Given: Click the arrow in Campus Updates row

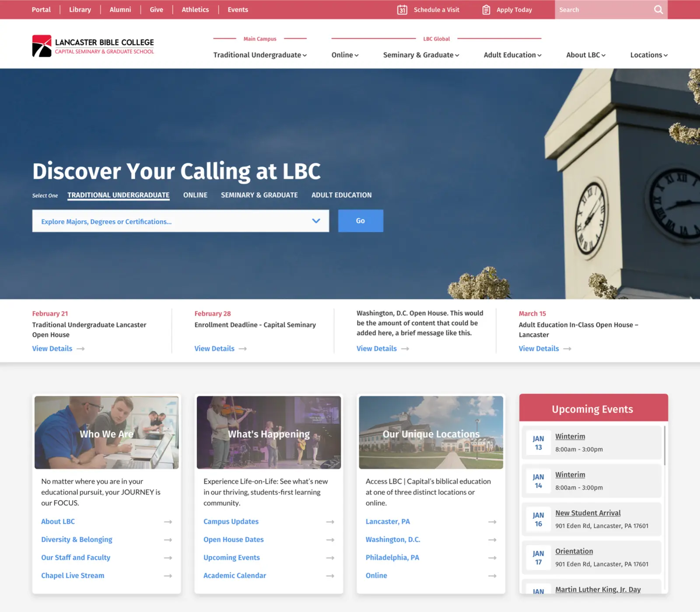Looking at the screenshot, I should tap(330, 522).
